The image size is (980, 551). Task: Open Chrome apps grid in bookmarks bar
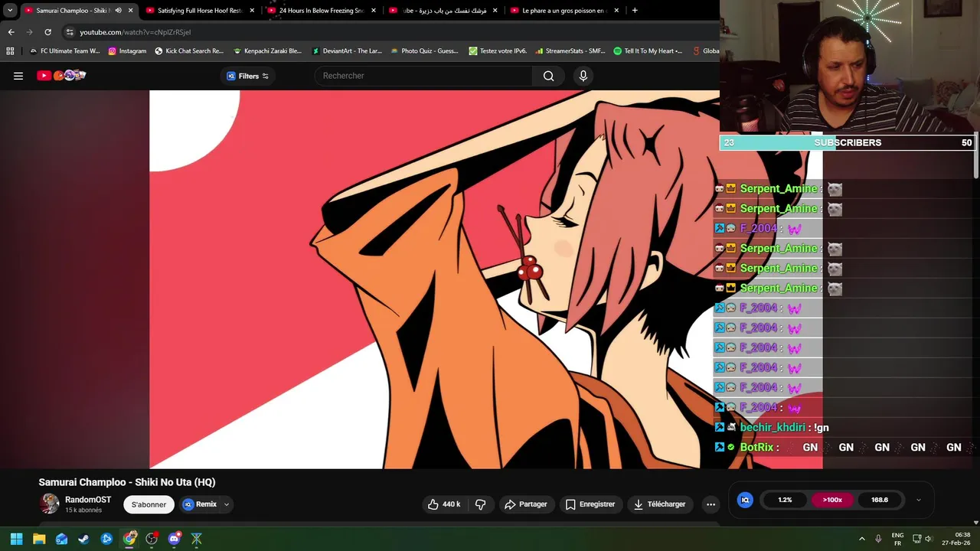click(x=10, y=51)
